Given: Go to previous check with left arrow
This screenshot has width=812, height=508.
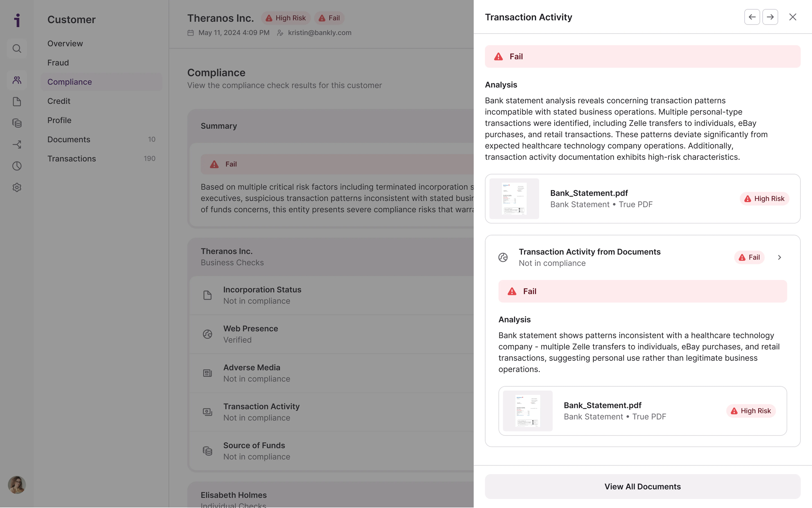Looking at the screenshot, I should tap(752, 17).
